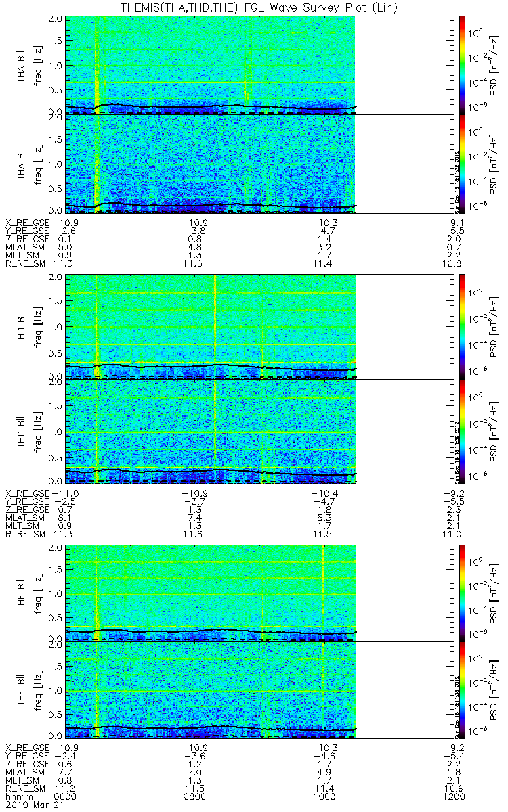Click the 'THA B⊥' axis label

pyautogui.click(x=22, y=64)
